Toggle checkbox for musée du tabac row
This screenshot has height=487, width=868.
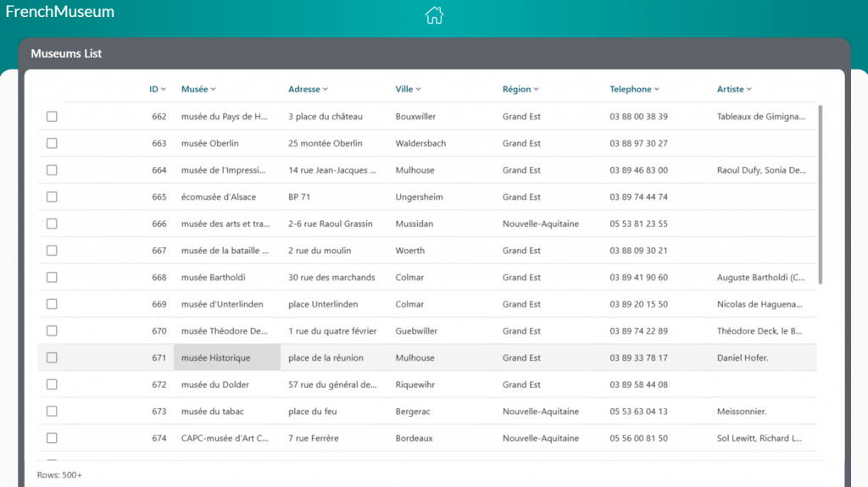52,412
